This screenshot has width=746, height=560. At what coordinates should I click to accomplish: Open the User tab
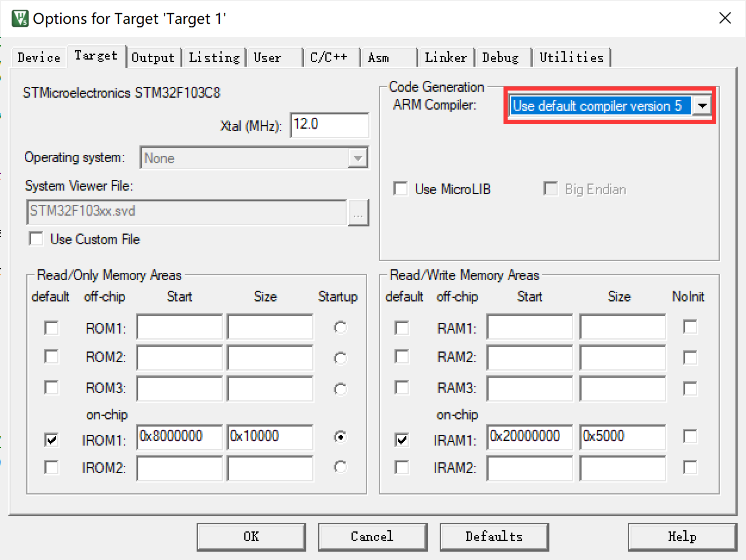click(x=274, y=57)
